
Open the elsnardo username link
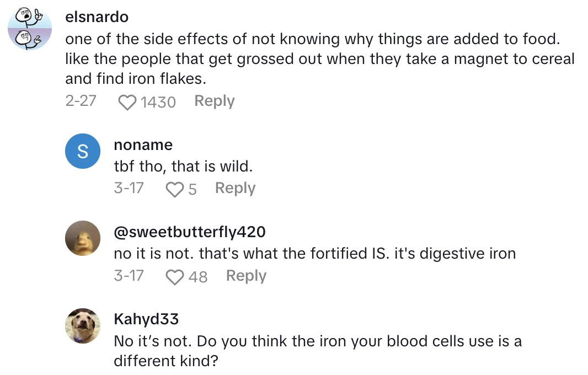97,17
